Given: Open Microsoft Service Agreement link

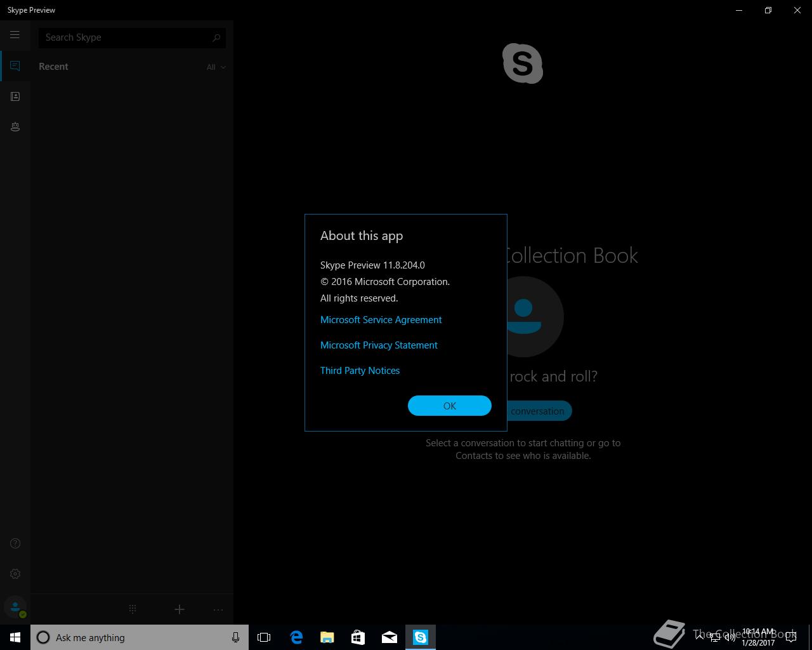Looking at the screenshot, I should 381,320.
